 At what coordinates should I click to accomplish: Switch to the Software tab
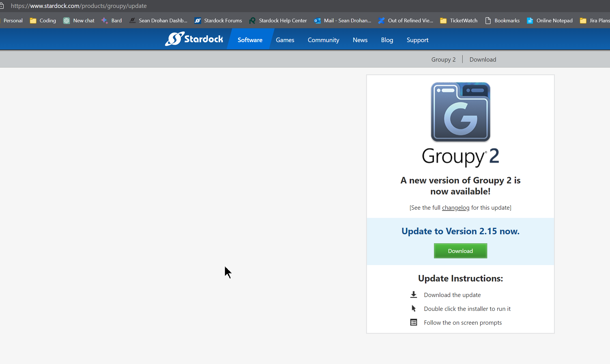click(x=250, y=40)
